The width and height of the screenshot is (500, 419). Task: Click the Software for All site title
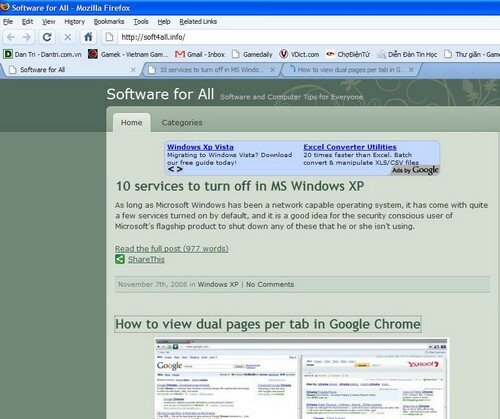(160, 94)
